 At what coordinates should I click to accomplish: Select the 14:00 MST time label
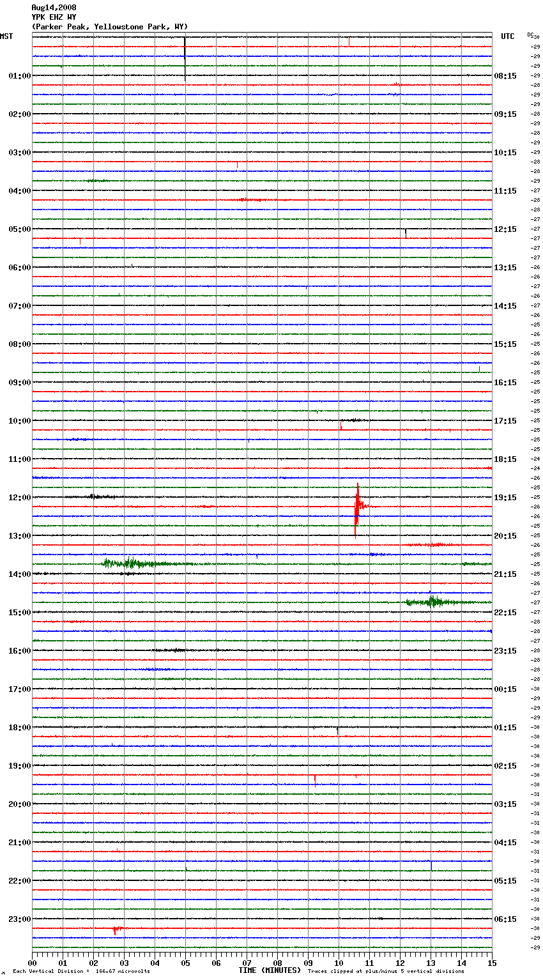(20, 574)
